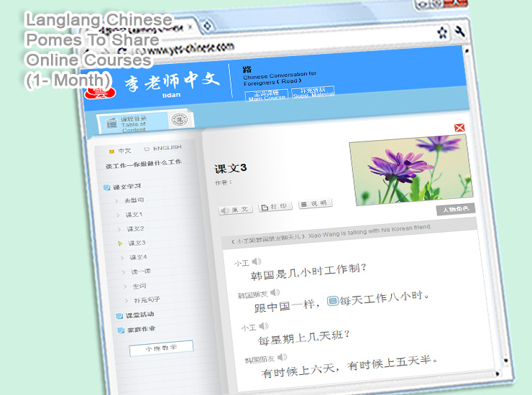This screenshot has height=395, width=532.
Task: Click the sentence 有时候上六天，有时候上五天半。
Action: [x=349, y=366]
